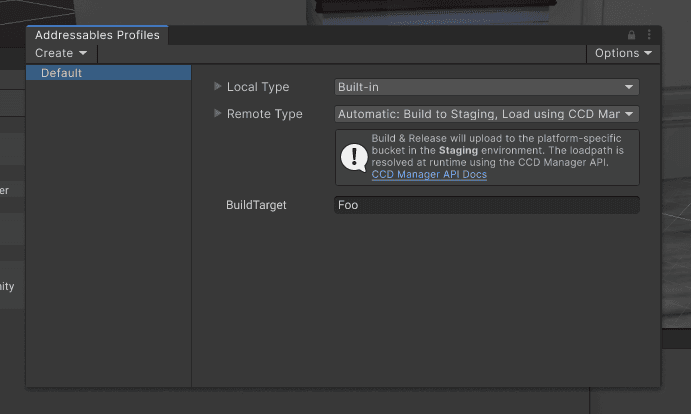Click the Remote Type label

pyautogui.click(x=264, y=114)
